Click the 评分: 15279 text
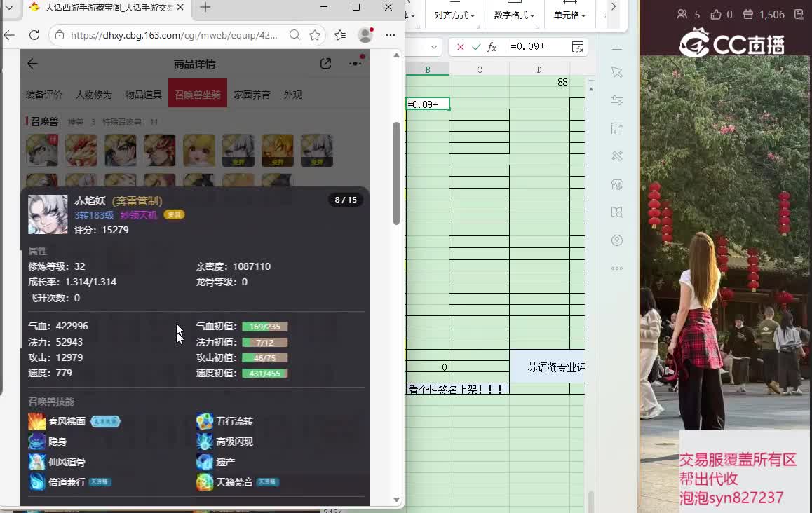812x513 pixels. (102, 230)
